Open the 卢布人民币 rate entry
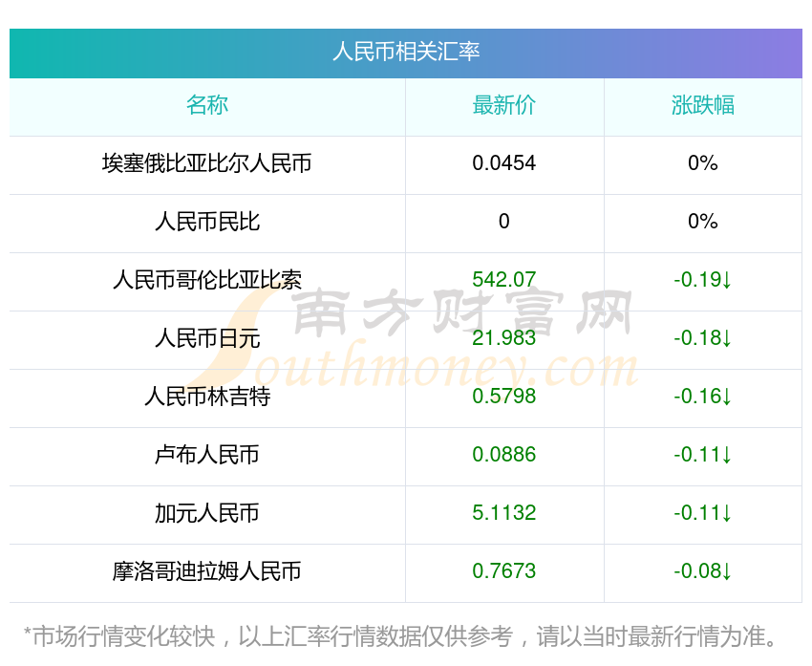The image size is (812, 666). point(207,455)
